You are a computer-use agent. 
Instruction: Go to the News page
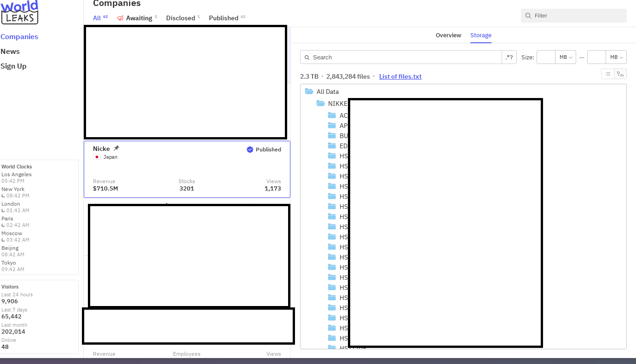coord(10,52)
